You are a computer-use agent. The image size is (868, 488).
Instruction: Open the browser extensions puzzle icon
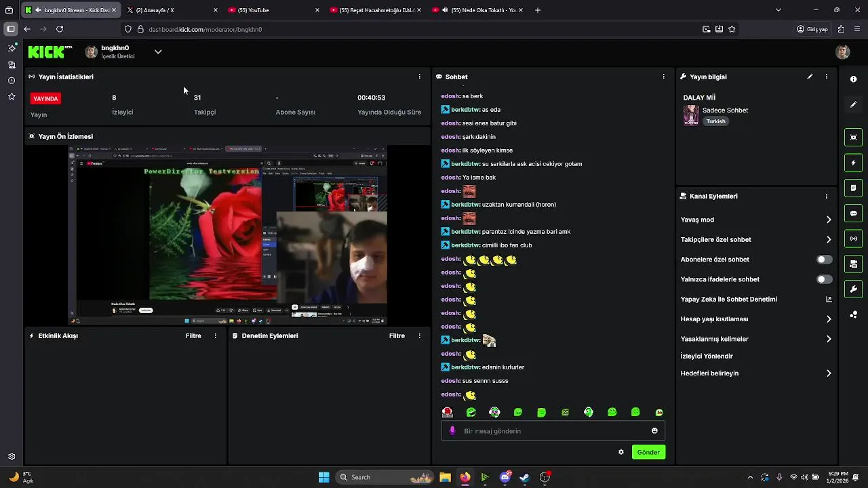coord(841,29)
